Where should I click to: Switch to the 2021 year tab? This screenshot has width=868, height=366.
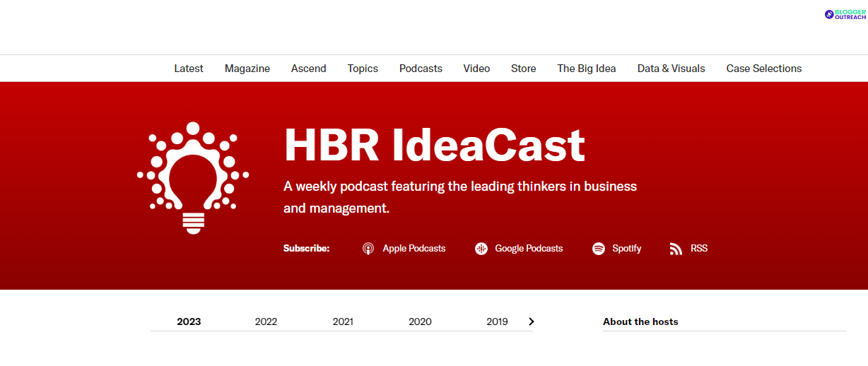343,321
